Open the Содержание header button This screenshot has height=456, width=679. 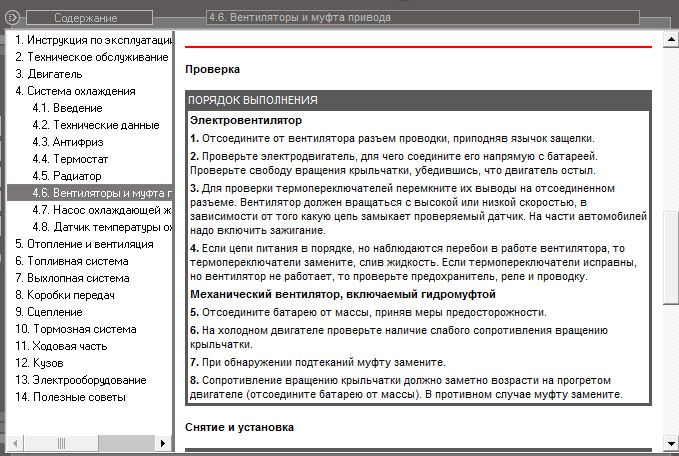tap(89, 18)
